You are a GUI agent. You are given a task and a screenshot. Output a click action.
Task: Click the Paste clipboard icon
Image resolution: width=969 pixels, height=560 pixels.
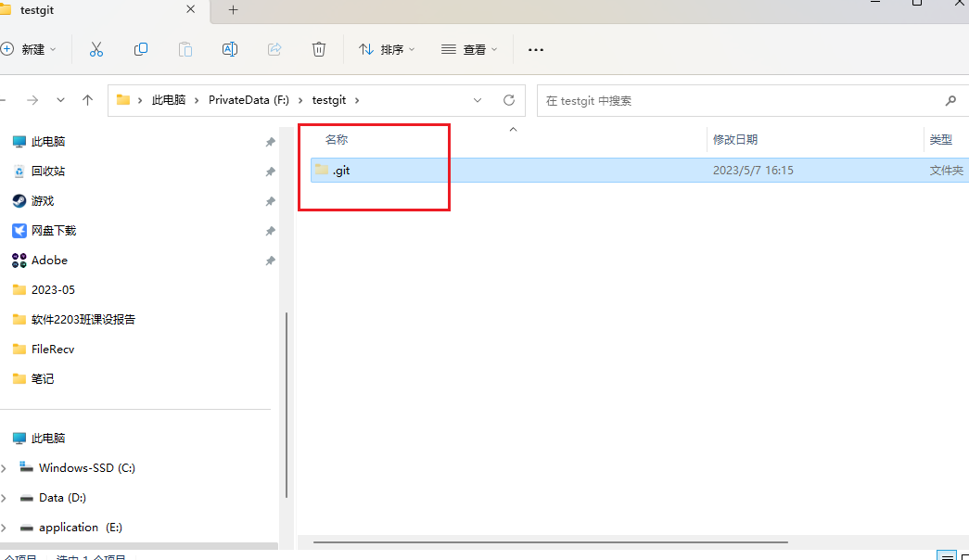click(x=185, y=49)
